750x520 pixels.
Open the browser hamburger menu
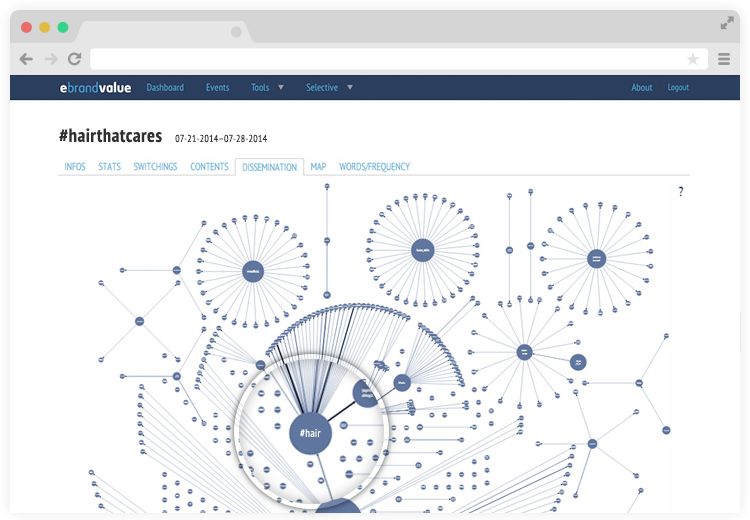(724, 59)
